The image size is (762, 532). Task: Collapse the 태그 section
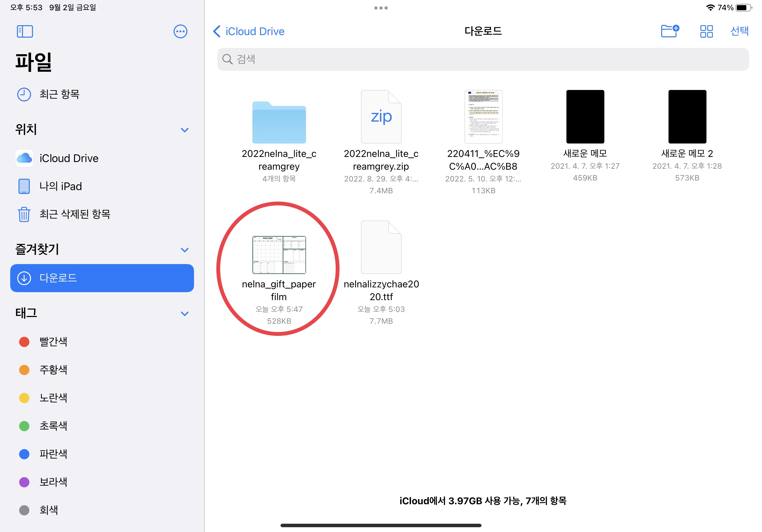184,314
